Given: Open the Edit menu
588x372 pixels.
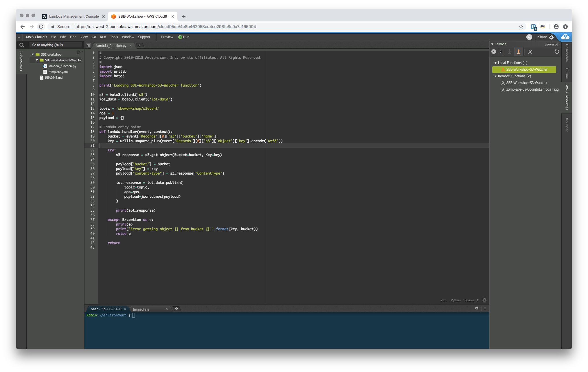Looking at the screenshot, I should [63, 37].
